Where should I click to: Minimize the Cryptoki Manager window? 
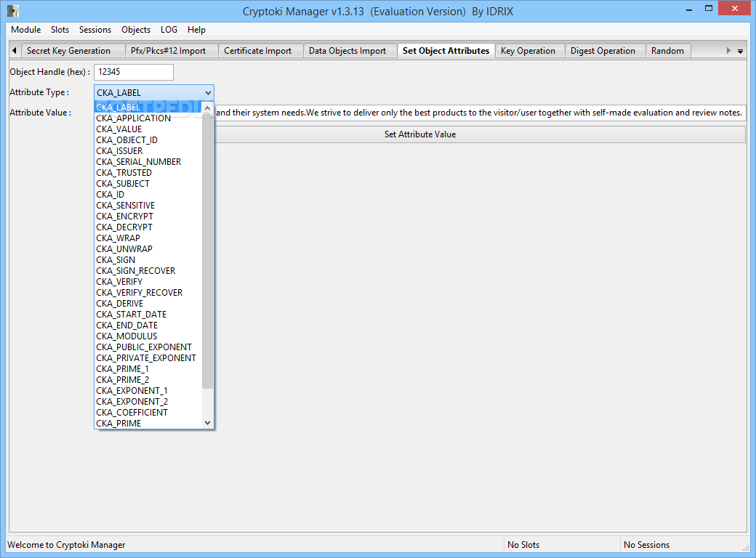[x=689, y=8]
